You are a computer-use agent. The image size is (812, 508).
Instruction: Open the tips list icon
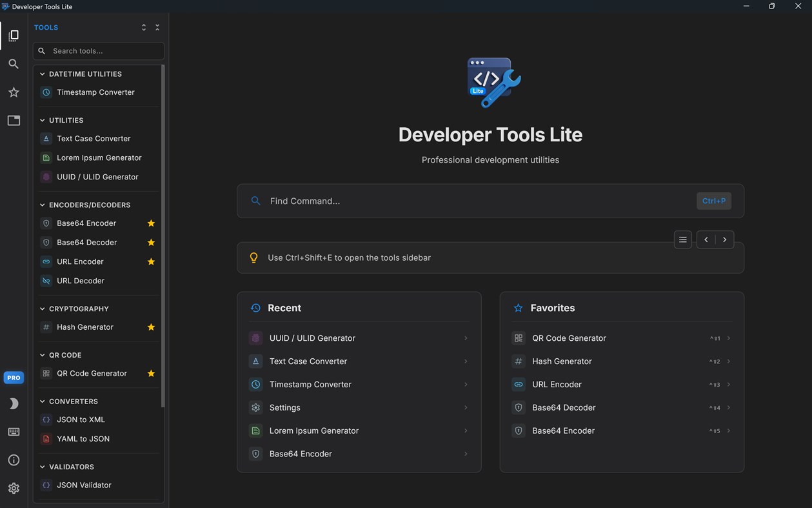(x=683, y=239)
